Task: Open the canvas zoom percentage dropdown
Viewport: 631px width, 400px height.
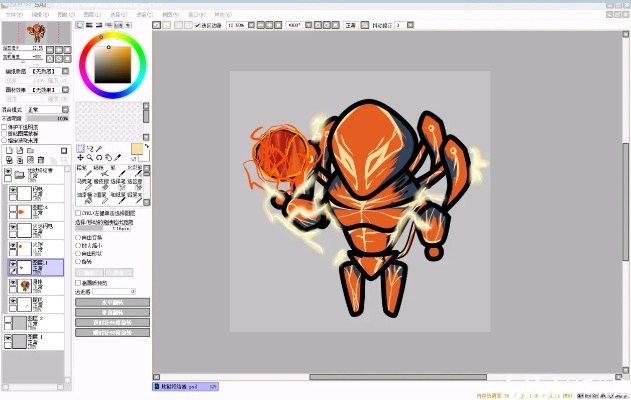Action: pyautogui.click(x=243, y=24)
